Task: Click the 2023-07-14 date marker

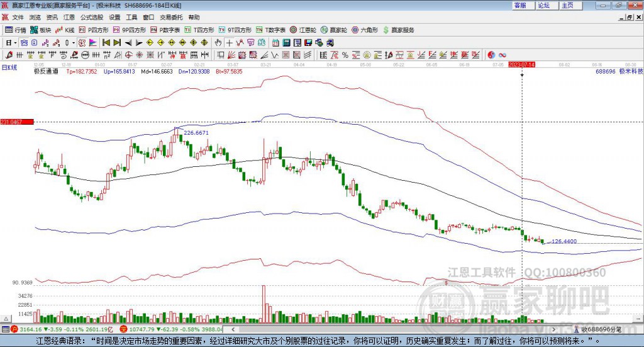Action: (x=521, y=65)
